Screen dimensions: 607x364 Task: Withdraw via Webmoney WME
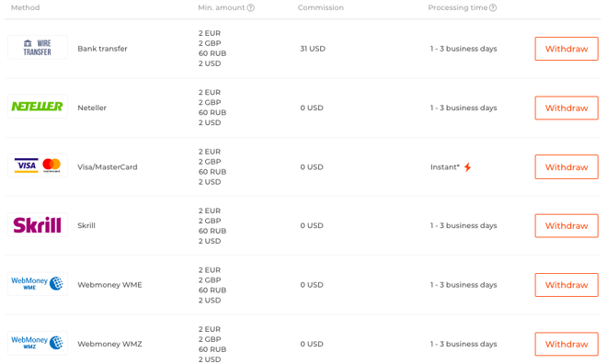567,285
